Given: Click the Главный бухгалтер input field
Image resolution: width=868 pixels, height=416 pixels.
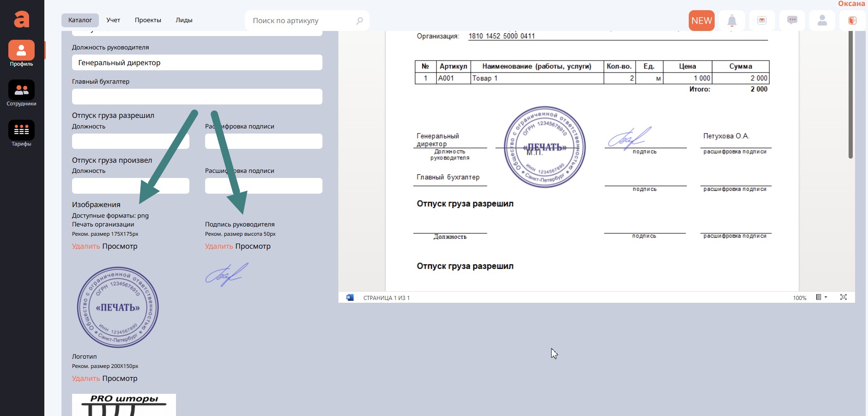Looking at the screenshot, I should pos(197,97).
